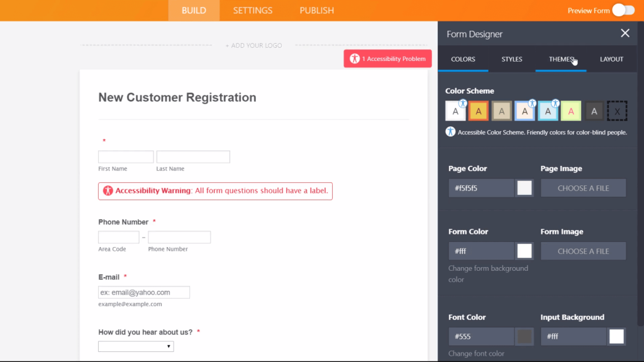Screen dimensions: 644x362
Task: Close the Form Designer panel
Action: pyautogui.click(x=625, y=33)
